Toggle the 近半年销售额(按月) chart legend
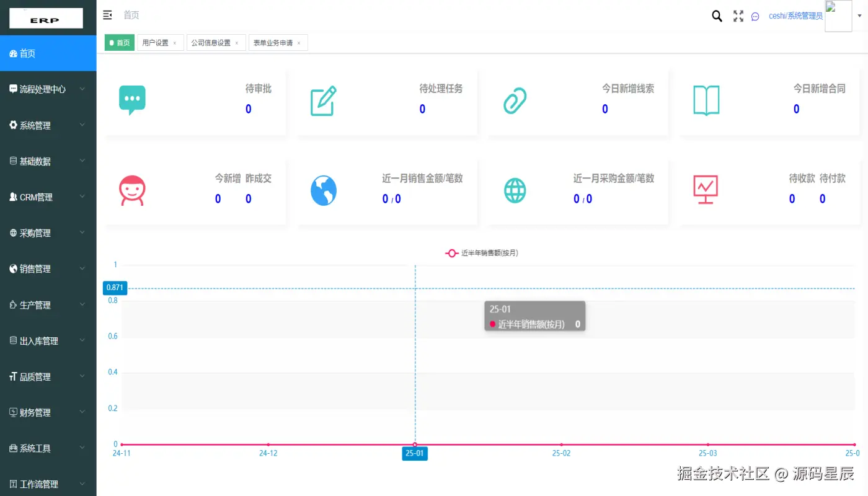Screen dimensions: 868x496 coord(482,253)
